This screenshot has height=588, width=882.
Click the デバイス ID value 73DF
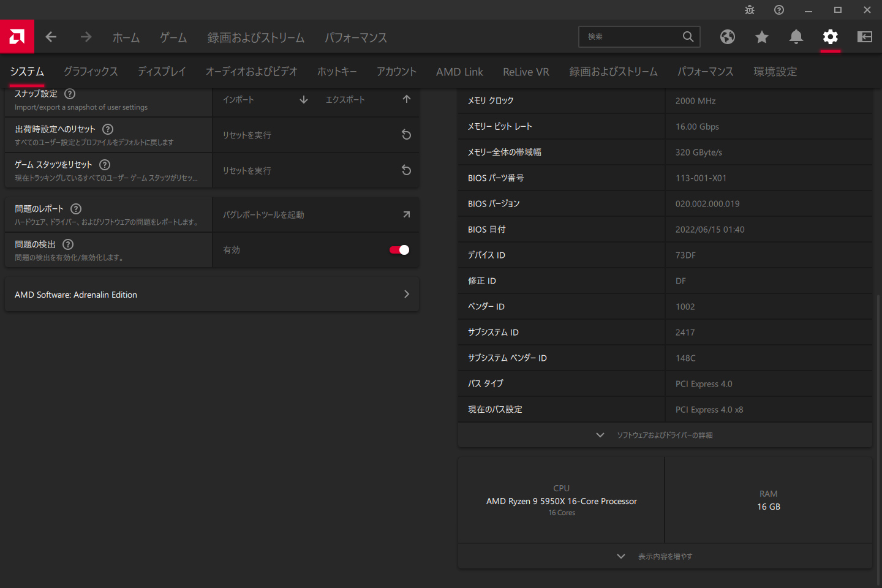[x=685, y=255]
